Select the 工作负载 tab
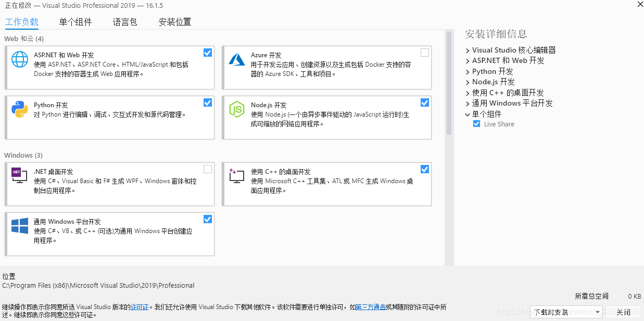This screenshot has width=644, height=321. [x=22, y=22]
